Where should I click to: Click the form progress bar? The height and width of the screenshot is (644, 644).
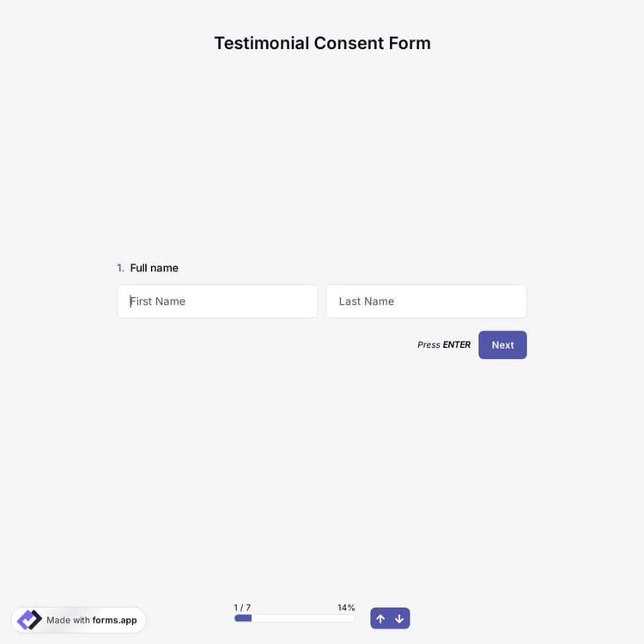click(x=295, y=618)
